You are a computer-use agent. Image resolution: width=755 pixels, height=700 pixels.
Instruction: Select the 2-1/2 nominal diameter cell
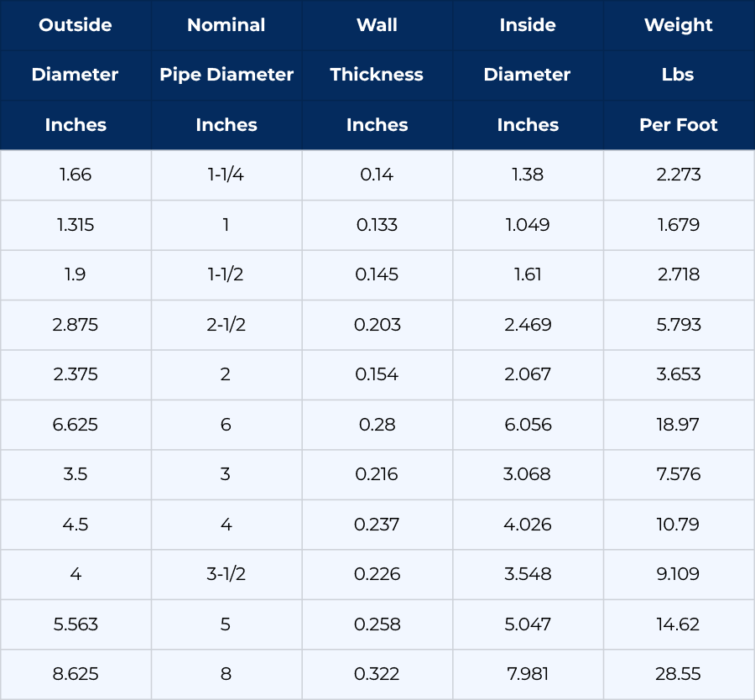(x=226, y=325)
